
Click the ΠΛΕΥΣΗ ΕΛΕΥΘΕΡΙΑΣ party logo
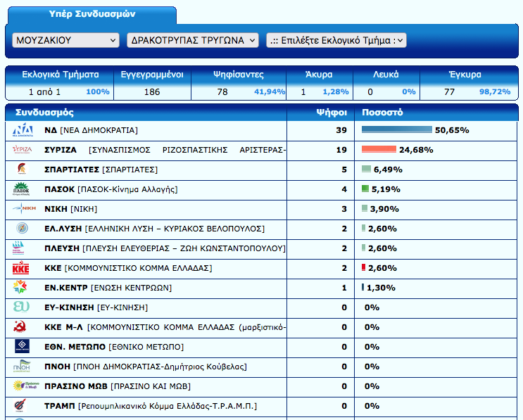(23, 248)
